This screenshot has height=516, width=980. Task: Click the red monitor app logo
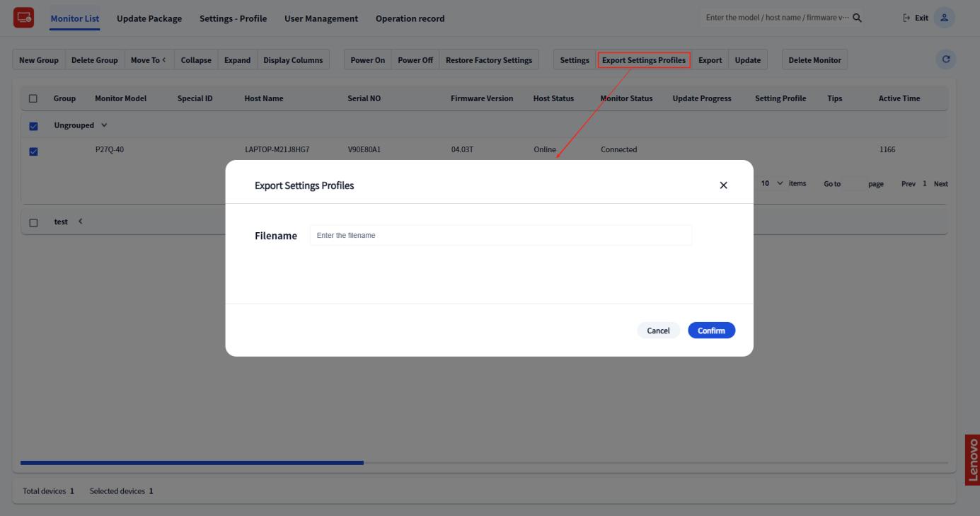pyautogui.click(x=23, y=18)
